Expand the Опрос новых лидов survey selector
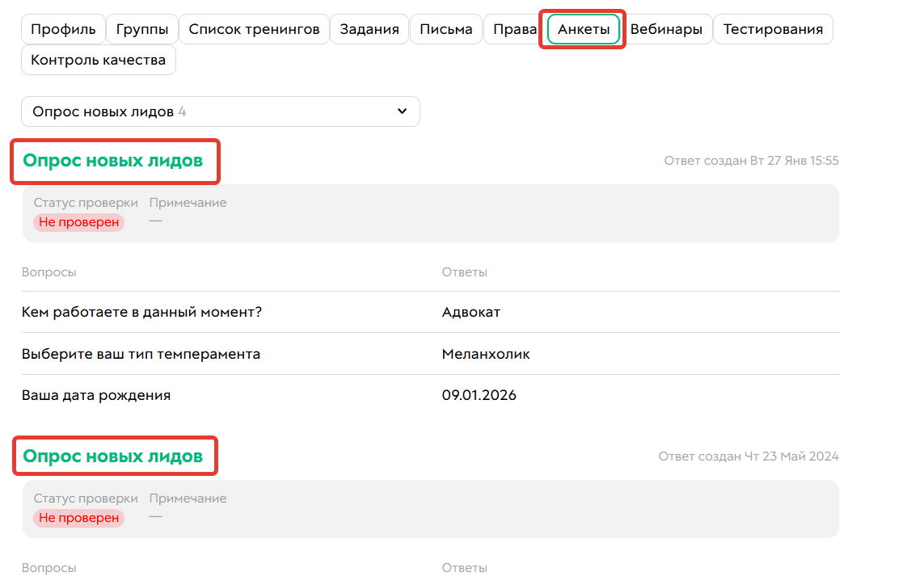Image resolution: width=924 pixels, height=585 pixels. [221, 111]
